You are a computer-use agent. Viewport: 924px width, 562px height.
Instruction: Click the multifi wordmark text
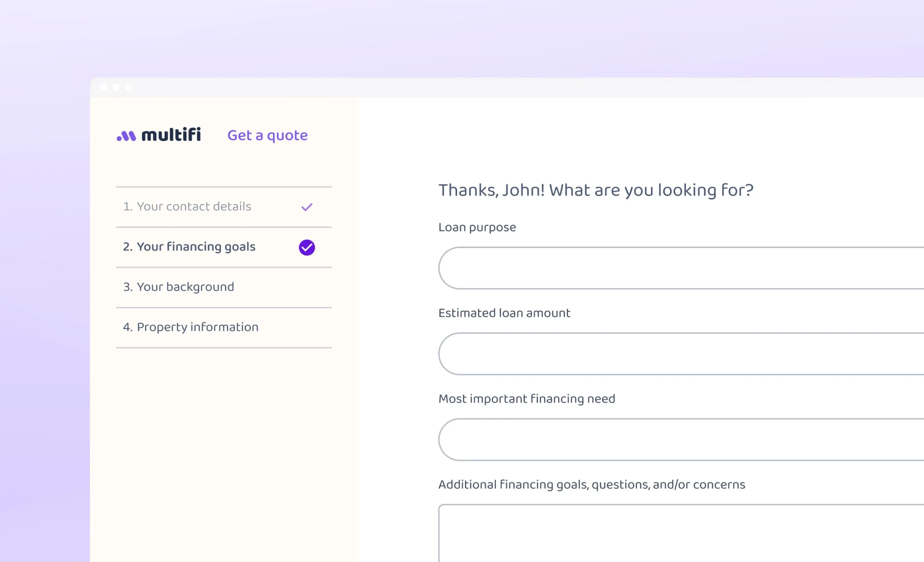171,135
